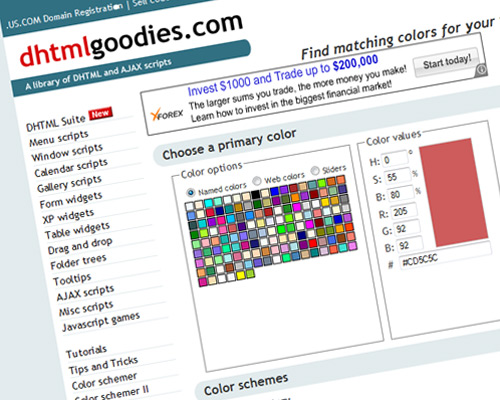Go to AJAX scripts page
The height and width of the screenshot is (400, 500).
click(x=85, y=293)
